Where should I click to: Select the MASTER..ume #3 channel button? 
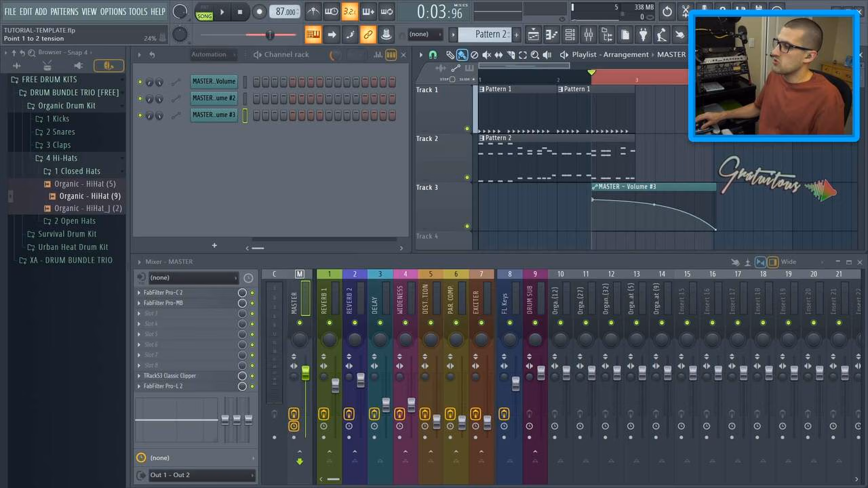pyautogui.click(x=214, y=115)
